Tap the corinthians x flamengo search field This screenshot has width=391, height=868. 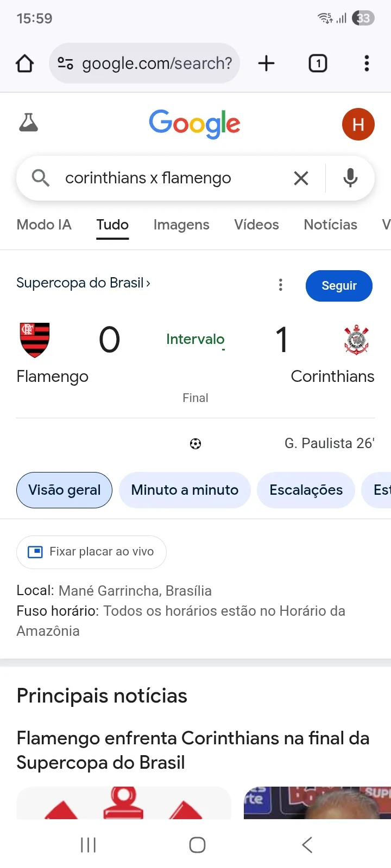pos(163,178)
